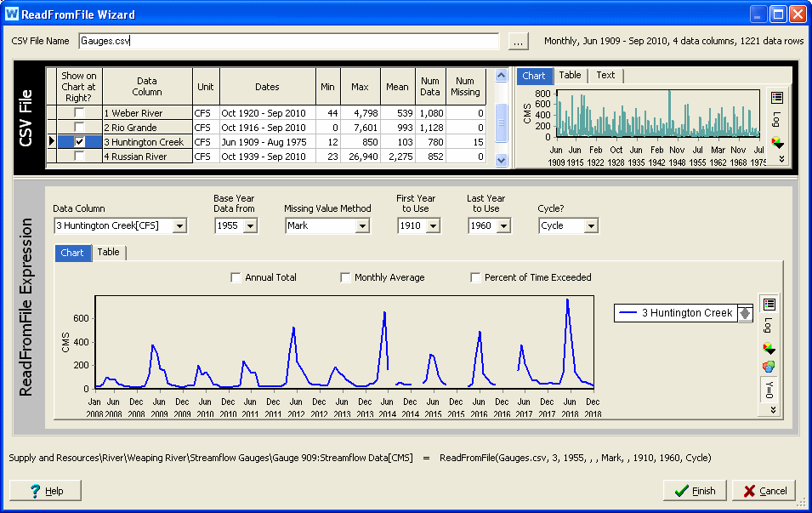The height and width of the screenshot is (513, 812).
Task: Toggle legend icon in CSV preview chart toolbar
Action: tap(776, 98)
